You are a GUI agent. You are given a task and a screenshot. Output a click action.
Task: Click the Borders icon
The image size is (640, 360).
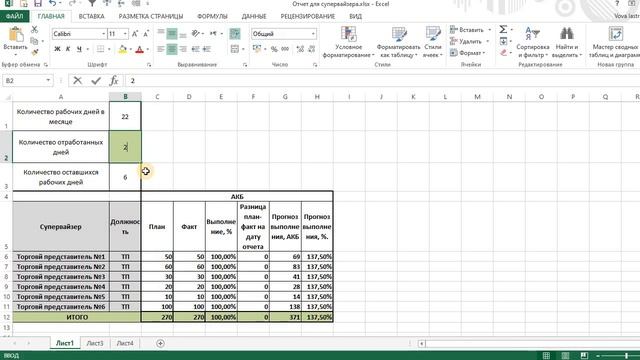pyautogui.click(x=100, y=49)
